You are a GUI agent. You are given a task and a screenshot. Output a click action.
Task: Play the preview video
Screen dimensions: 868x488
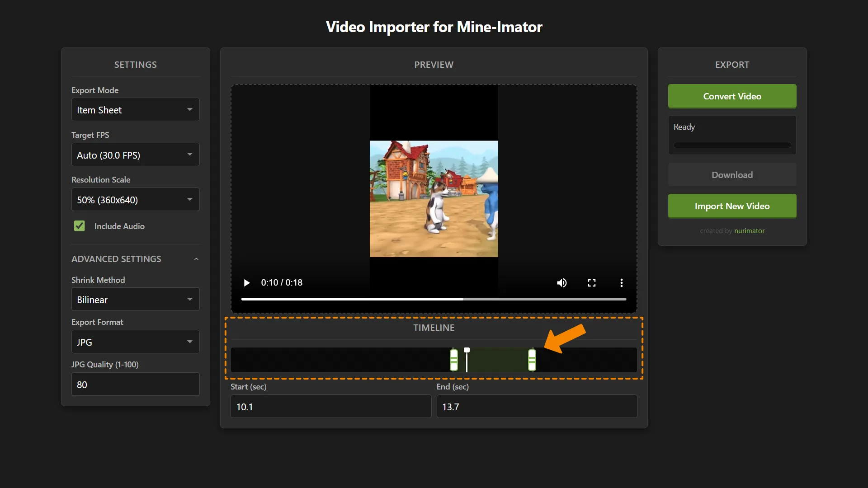click(x=246, y=283)
